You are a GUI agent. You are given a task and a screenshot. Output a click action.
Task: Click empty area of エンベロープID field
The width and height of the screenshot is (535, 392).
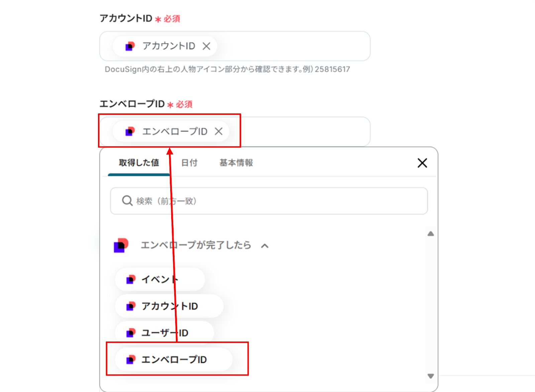[x=301, y=131]
